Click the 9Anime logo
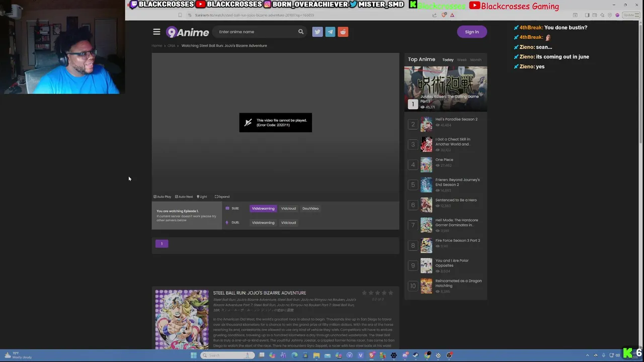Image resolution: width=644 pixels, height=362 pixels. [x=187, y=32]
